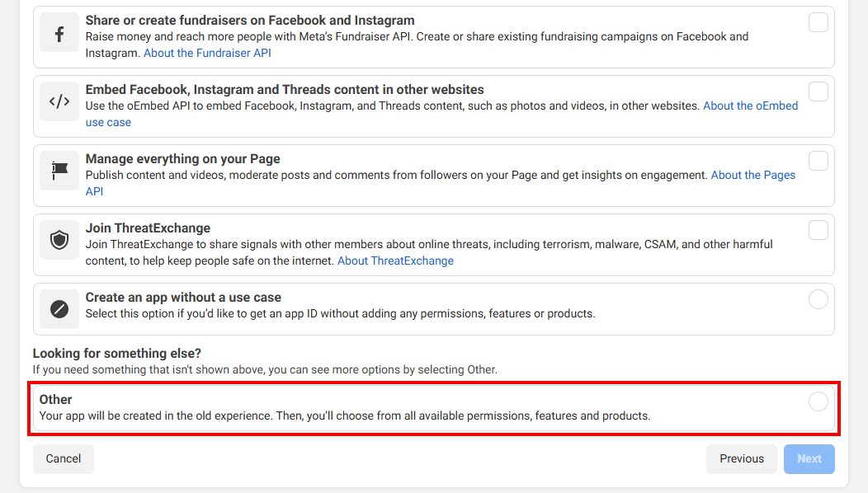Check the Embed content use case checkbox
Screen dimensions: 868x493
818,92
